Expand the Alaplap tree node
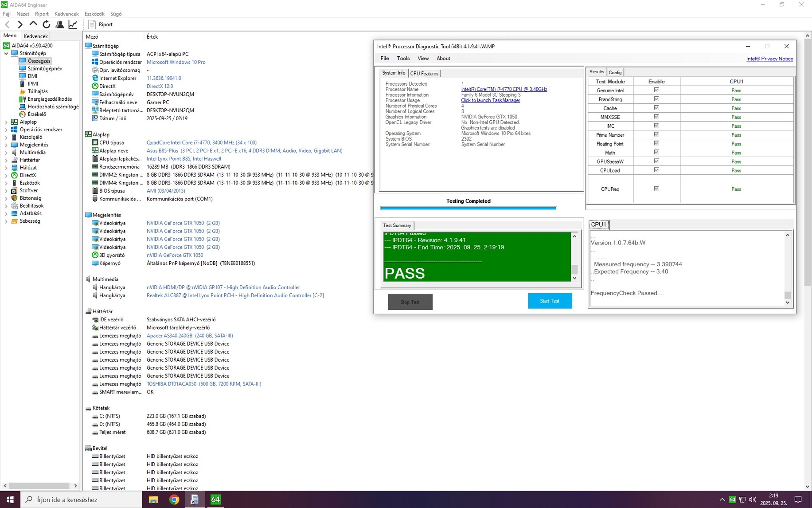This screenshot has height=508, width=812. (x=6, y=122)
